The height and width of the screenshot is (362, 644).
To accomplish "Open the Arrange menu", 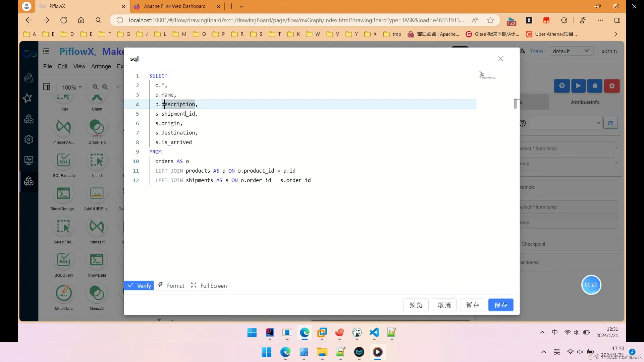I will 101,66.
